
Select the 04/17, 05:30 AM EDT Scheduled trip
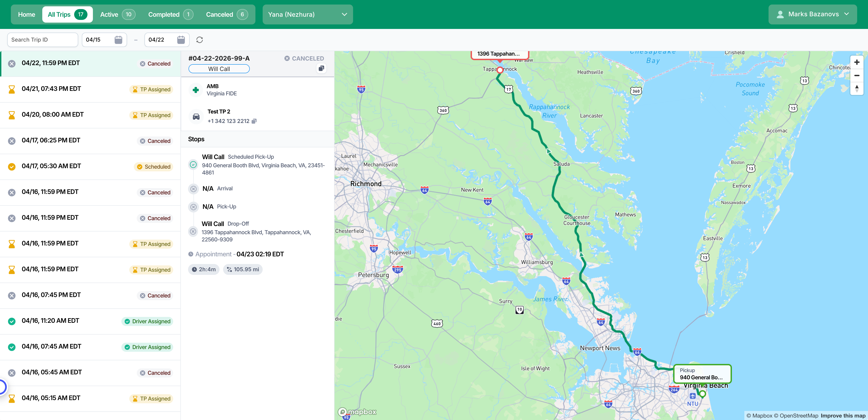pyautogui.click(x=90, y=167)
